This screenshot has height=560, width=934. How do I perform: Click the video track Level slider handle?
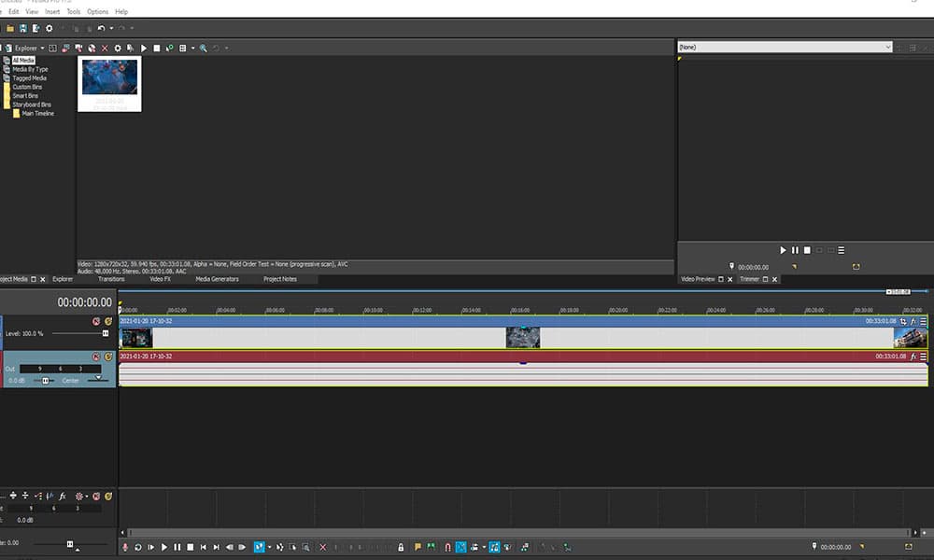[106, 334]
